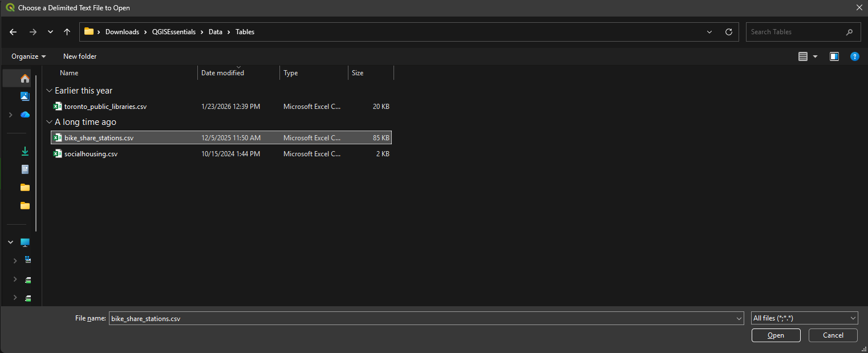Image resolution: width=868 pixels, height=353 pixels.
Task: Click the toronto_public_libraries.csv Excel icon
Action: (x=58, y=107)
